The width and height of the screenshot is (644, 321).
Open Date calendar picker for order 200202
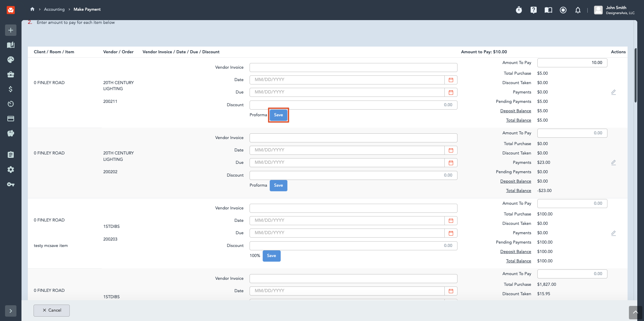tap(451, 150)
